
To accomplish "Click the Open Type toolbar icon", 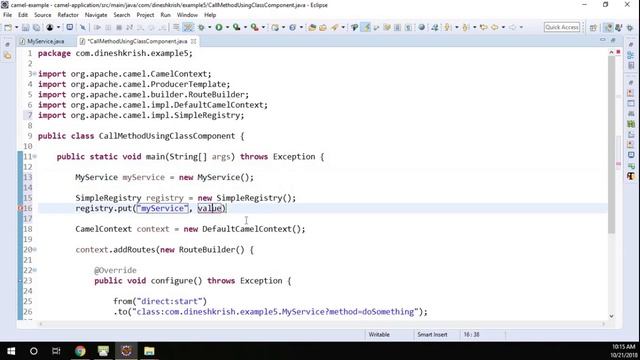I will [312, 27].
